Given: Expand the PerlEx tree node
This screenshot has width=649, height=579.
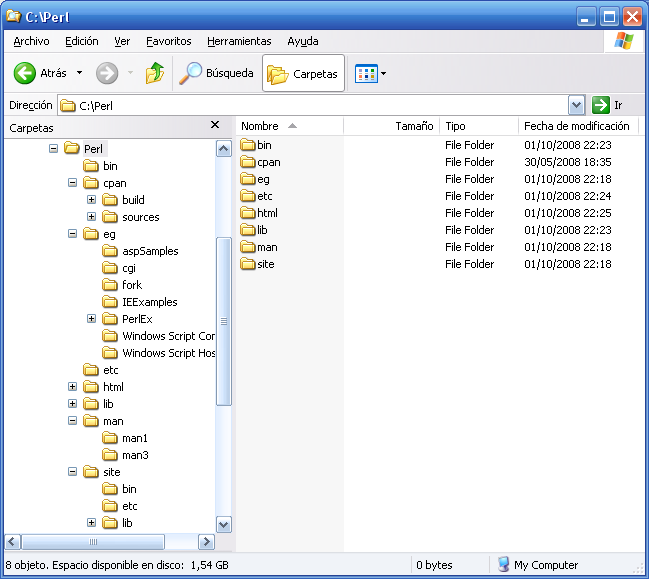Looking at the screenshot, I should [x=91, y=319].
